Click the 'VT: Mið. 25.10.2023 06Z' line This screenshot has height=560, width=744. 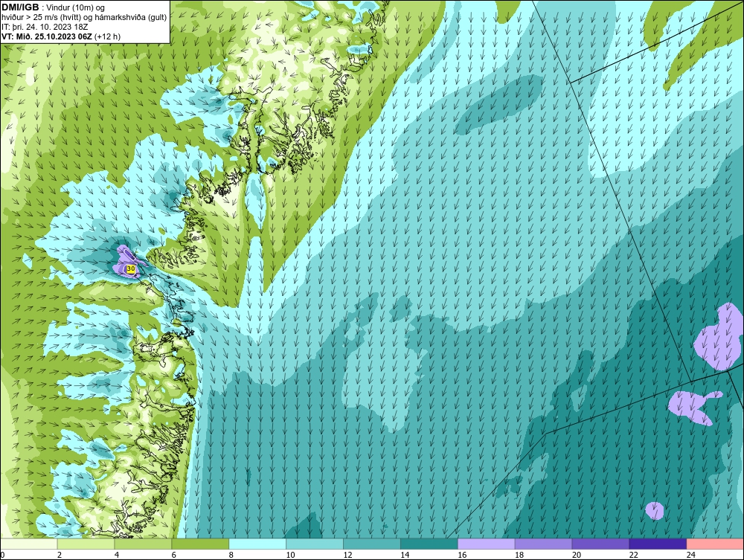(47, 36)
